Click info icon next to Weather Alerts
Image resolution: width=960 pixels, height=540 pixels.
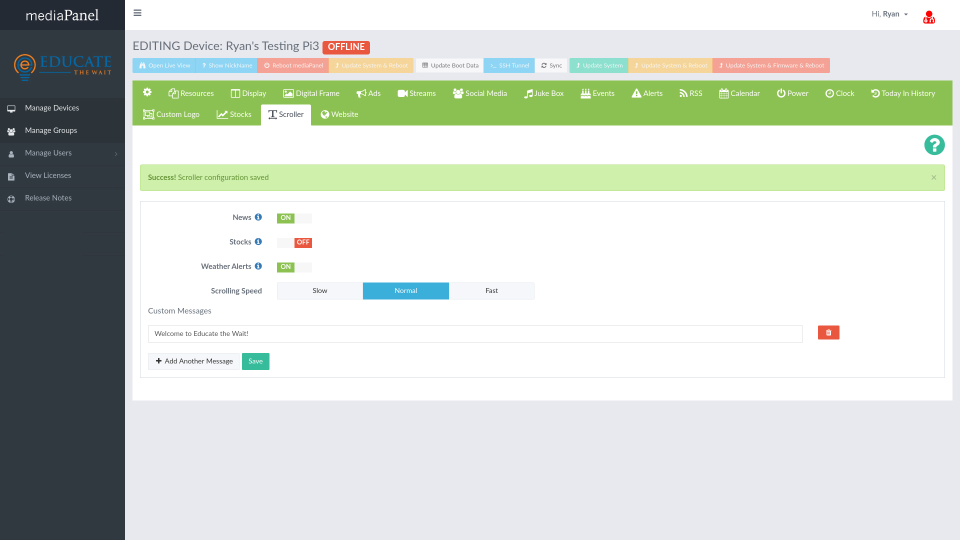pos(258,266)
